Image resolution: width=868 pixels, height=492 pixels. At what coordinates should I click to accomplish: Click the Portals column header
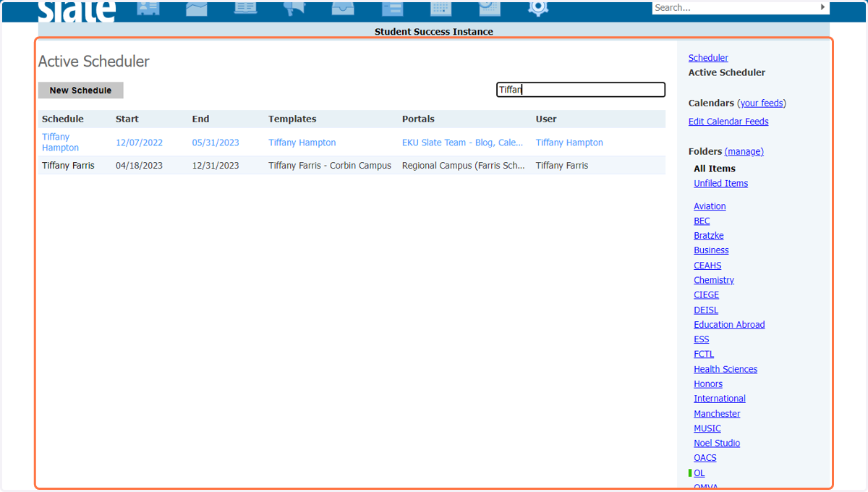pos(418,119)
